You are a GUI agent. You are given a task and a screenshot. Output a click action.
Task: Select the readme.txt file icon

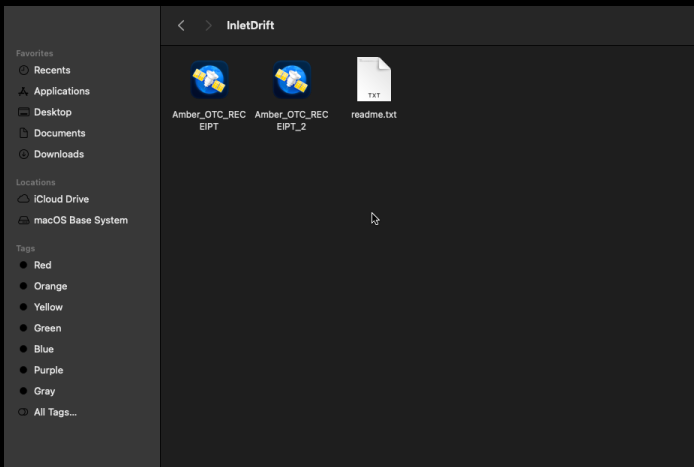click(x=374, y=79)
